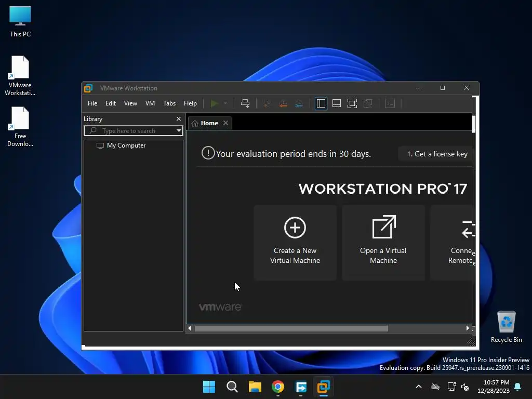Click the notification bell icon
This screenshot has height=399, width=532.
[x=518, y=387]
